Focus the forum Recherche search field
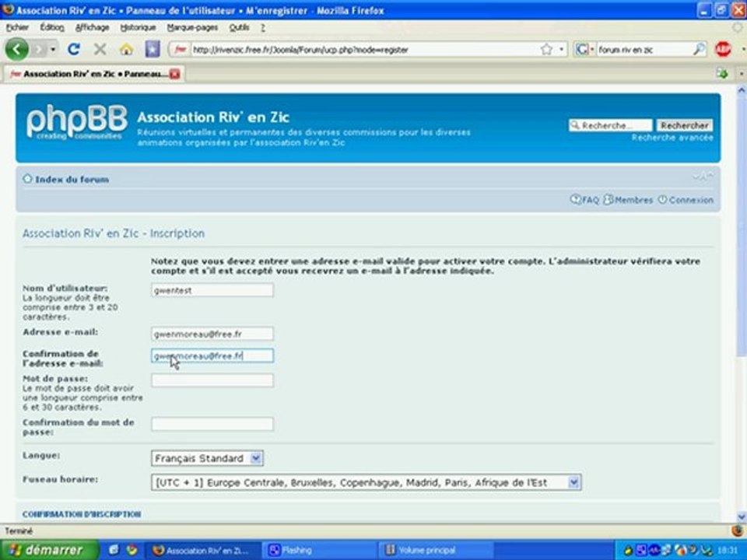Viewport: 747px width, 560px height. point(611,125)
